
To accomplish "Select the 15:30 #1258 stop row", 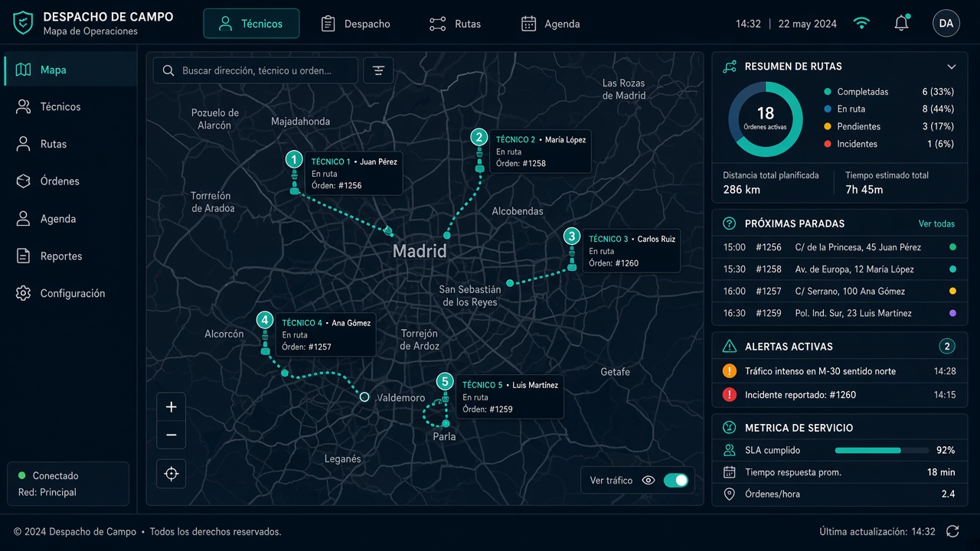I will click(x=840, y=269).
